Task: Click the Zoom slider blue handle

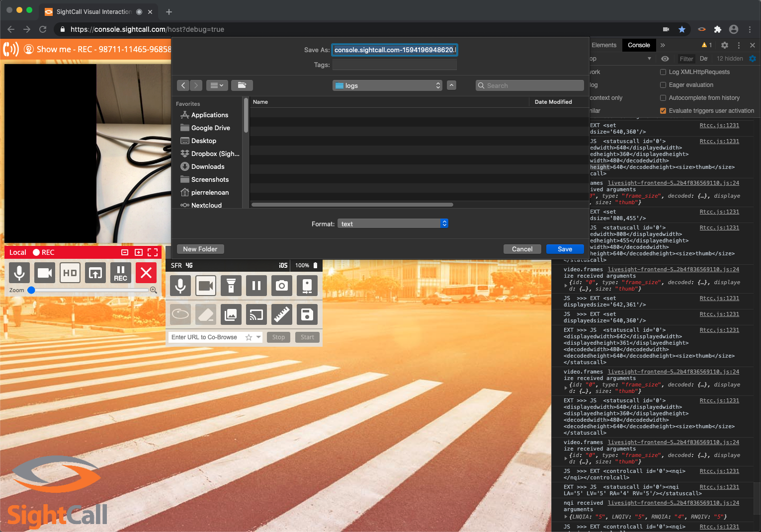Action: (31, 290)
